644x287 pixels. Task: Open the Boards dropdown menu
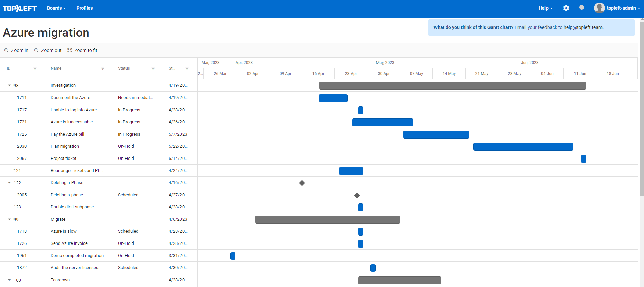[x=56, y=8]
